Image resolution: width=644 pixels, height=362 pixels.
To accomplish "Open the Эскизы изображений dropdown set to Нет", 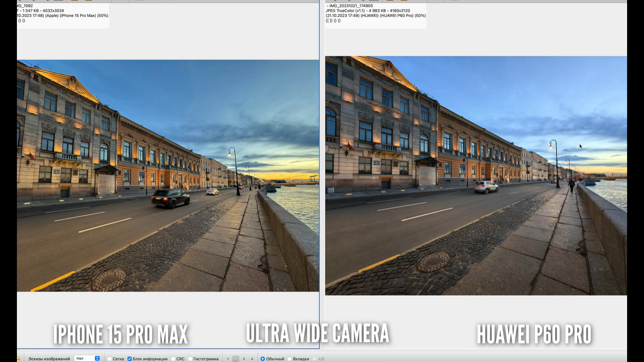I will coord(87,358).
